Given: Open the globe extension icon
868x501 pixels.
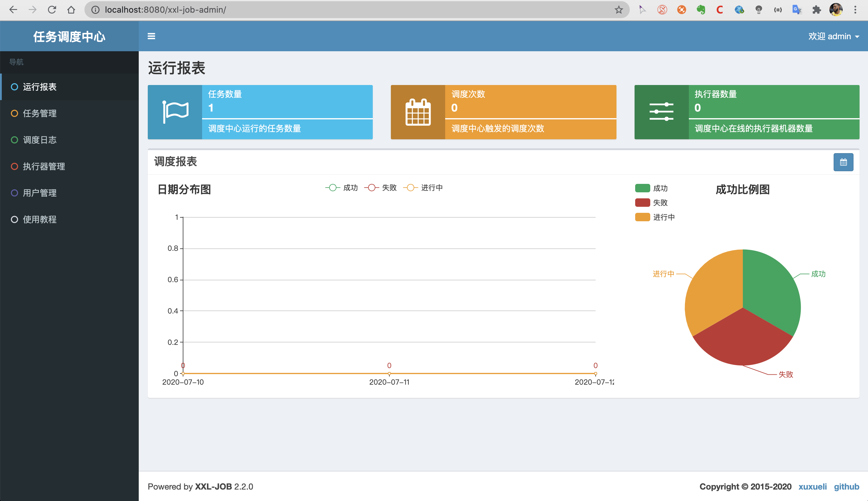Looking at the screenshot, I should pos(739,10).
